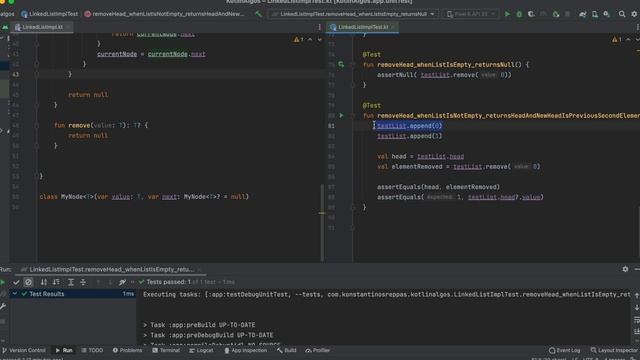The height and width of the screenshot is (360, 640).
Task: Open the App Inspection tool window
Action: [245, 350]
